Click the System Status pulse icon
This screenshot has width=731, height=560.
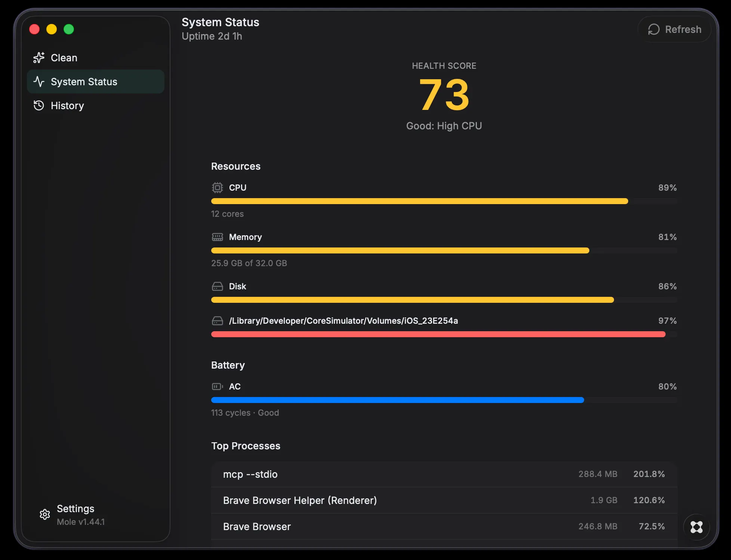pos(39,81)
